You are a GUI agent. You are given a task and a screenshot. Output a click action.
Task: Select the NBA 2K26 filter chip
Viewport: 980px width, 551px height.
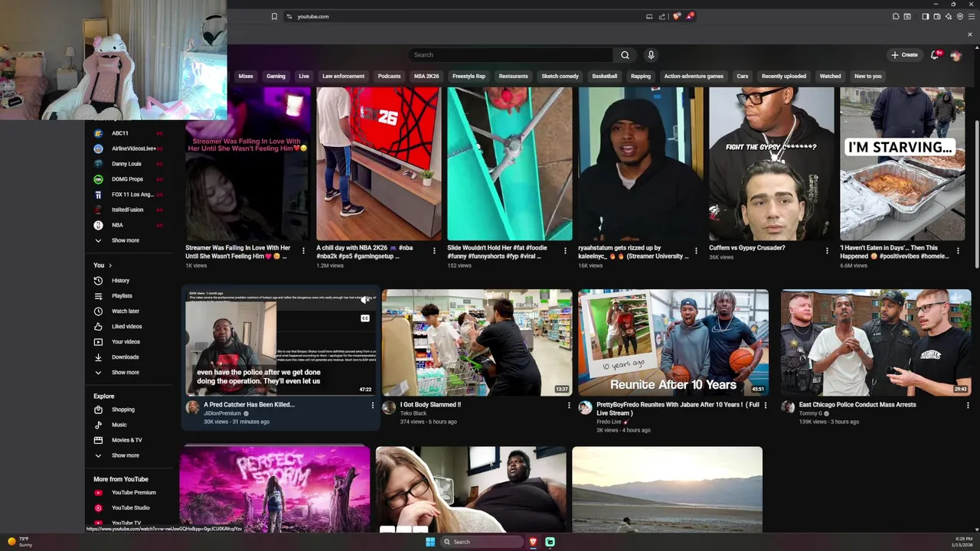click(426, 76)
